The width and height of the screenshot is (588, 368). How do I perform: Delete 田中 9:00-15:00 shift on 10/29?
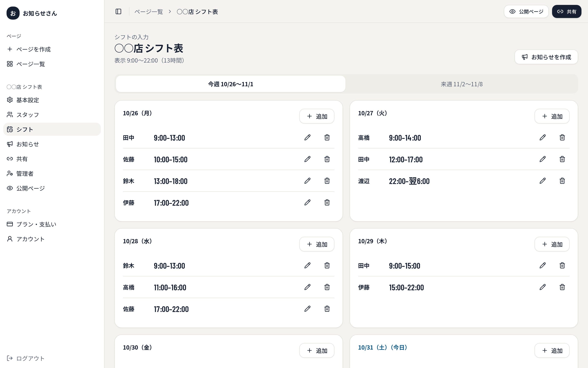coord(562,266)
